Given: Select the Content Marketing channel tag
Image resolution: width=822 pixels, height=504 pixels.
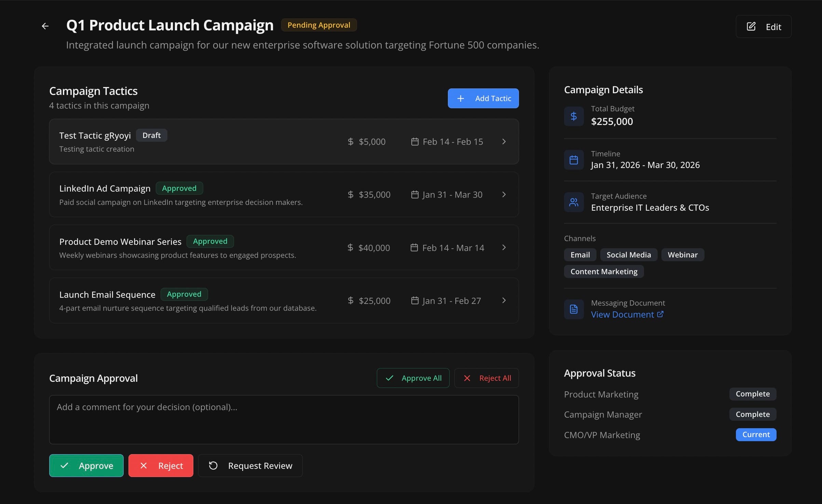Looking at the screenshot, I should click(603, 271).
